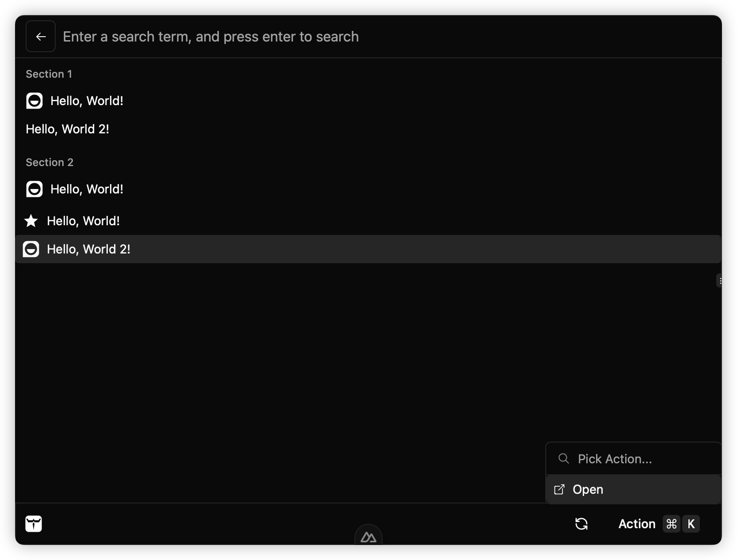This screenshot has height=560, width=737.
Task: Click the face icon of Section 2's first item
Action: click(x=34, y=189)
